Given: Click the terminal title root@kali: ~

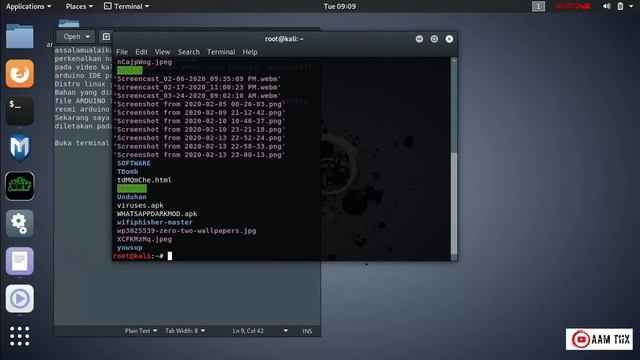Looking at the screenshot, I should pyautogui.click(x=284, y=39).
